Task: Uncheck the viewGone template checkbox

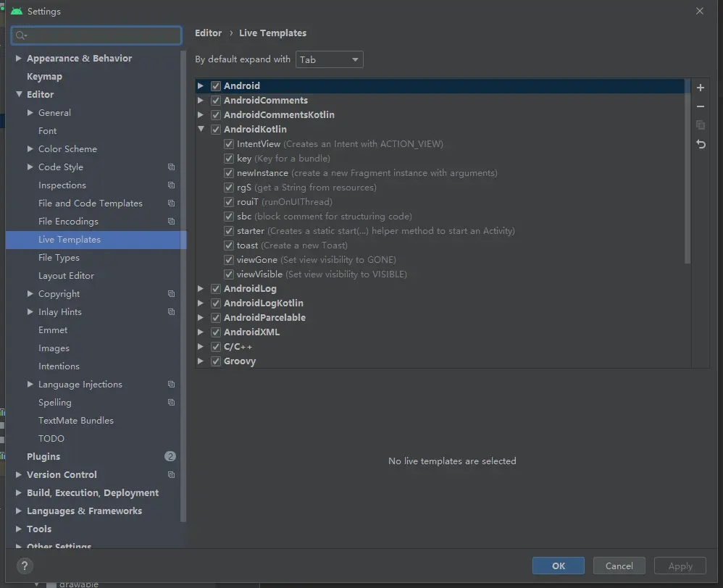Action: (x=229, y=260)
